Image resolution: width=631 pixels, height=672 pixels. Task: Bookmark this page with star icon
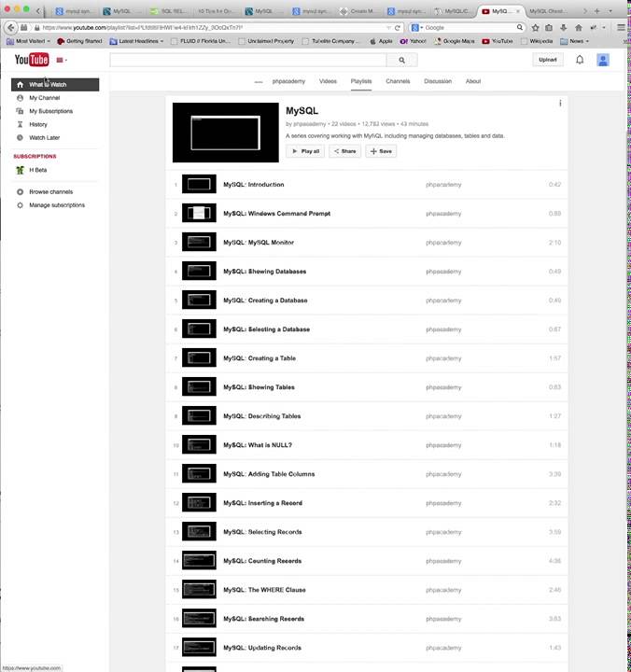point(535,27)
